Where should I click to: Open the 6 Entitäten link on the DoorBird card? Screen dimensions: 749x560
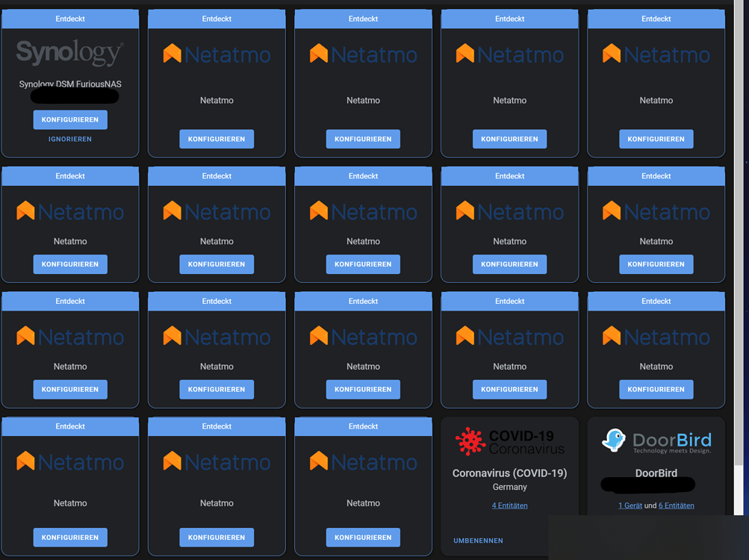click(x=676, y=505)
